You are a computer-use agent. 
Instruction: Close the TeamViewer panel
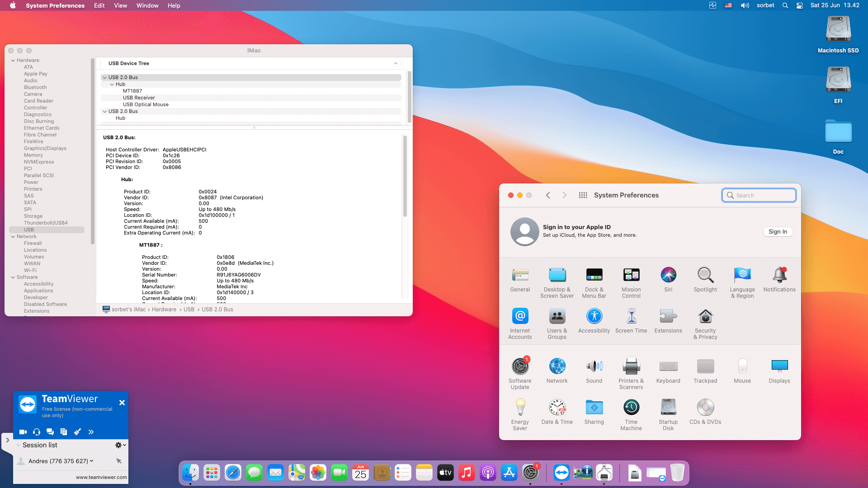pyautogui.click(x=122, y=403)
